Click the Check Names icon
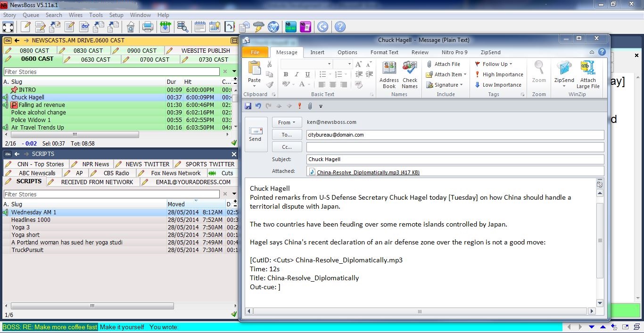Image resolution: width=644 pixels, height=333 pixels. (x=410, y=75)
